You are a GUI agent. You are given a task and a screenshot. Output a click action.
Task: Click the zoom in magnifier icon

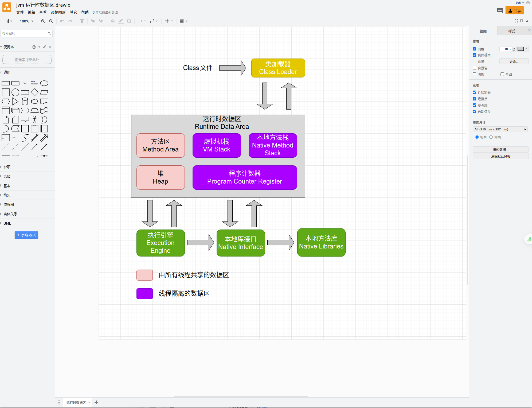(43, 21)
